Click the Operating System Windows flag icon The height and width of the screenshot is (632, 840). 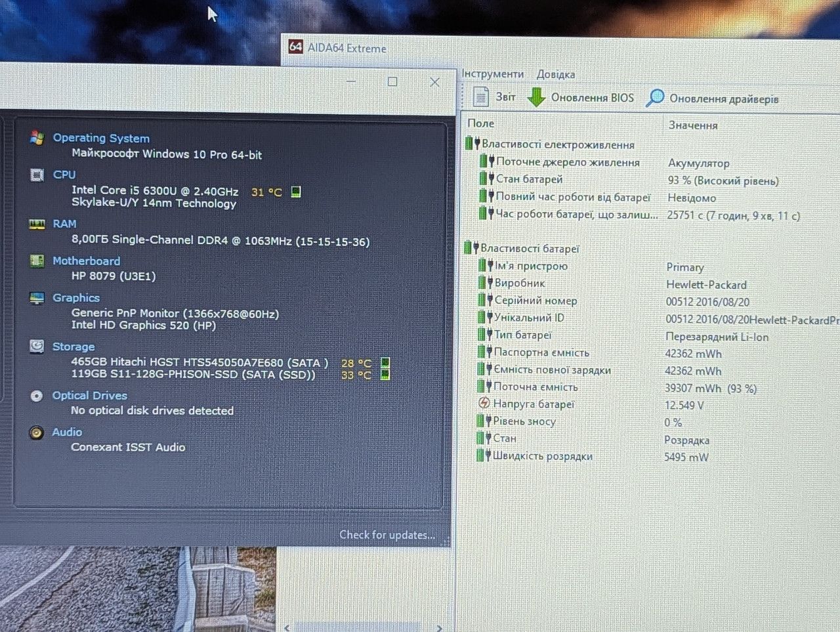(x=37, y=138)
